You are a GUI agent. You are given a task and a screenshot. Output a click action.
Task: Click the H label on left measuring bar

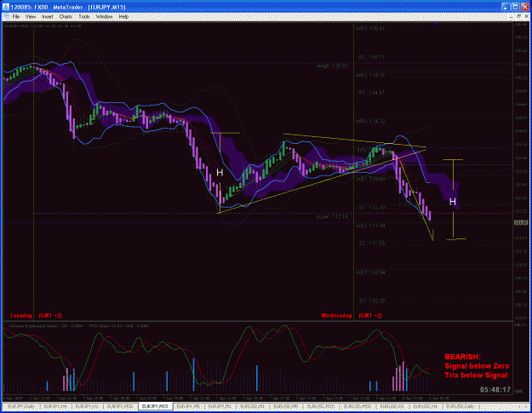pos(220,172)
